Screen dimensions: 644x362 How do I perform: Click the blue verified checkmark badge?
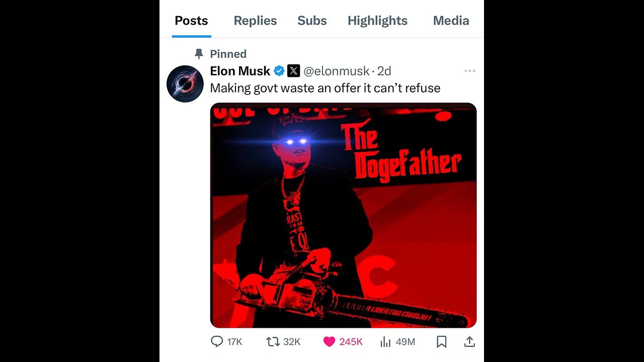coord(279,71)
